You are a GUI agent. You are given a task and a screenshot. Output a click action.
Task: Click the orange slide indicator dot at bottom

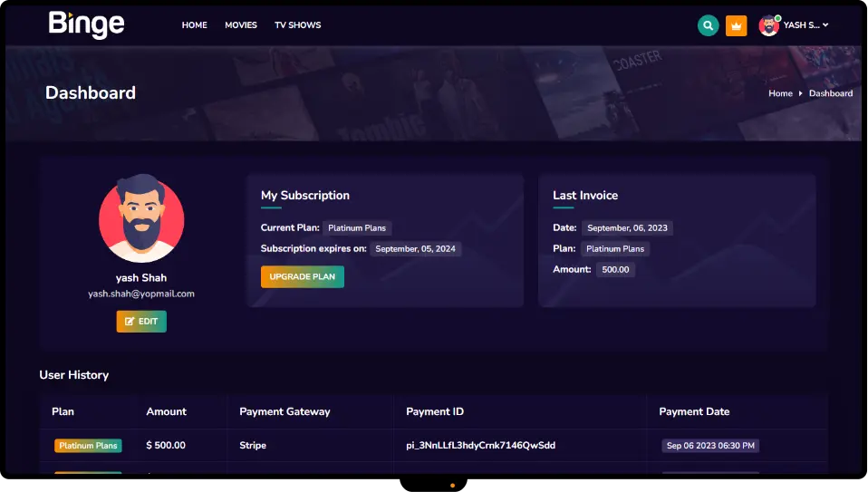pos(452,486)
